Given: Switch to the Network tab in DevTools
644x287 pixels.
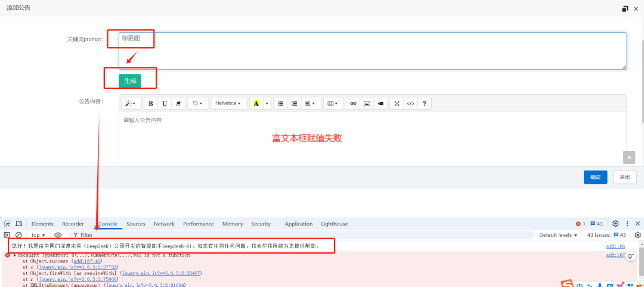Looking at the screenshot, I should click(164, 224).
